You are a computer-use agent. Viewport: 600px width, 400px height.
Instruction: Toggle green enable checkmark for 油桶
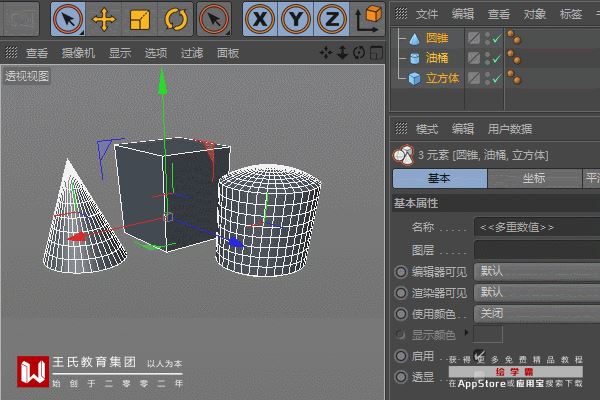tap(497, 58)
